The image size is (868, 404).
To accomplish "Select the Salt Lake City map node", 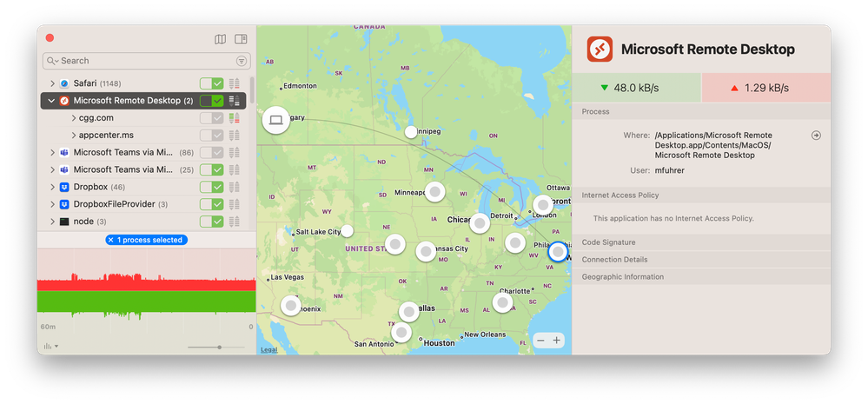I will coord(347,231).
